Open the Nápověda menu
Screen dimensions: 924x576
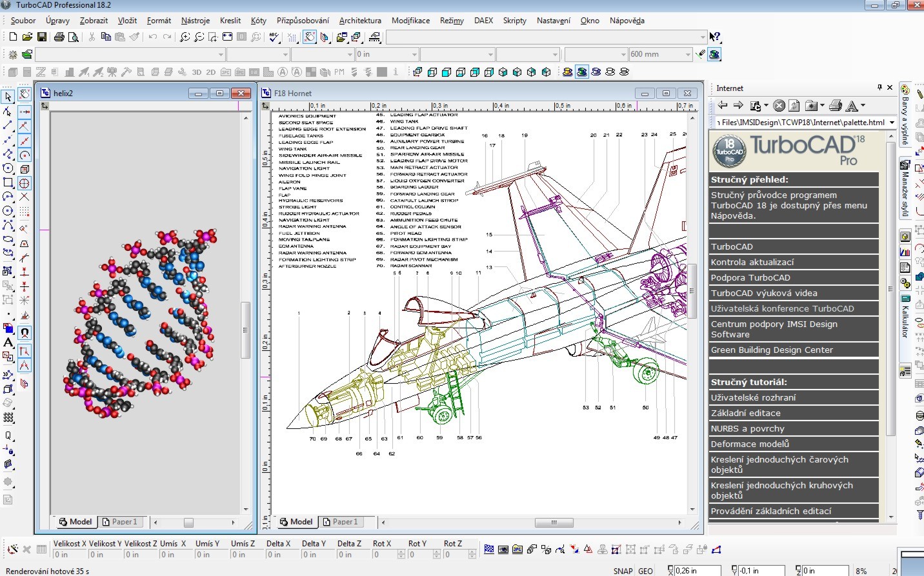627,21
